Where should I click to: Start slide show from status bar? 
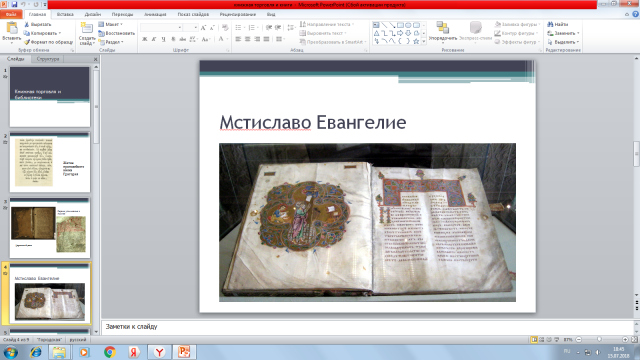coord(557,340)
